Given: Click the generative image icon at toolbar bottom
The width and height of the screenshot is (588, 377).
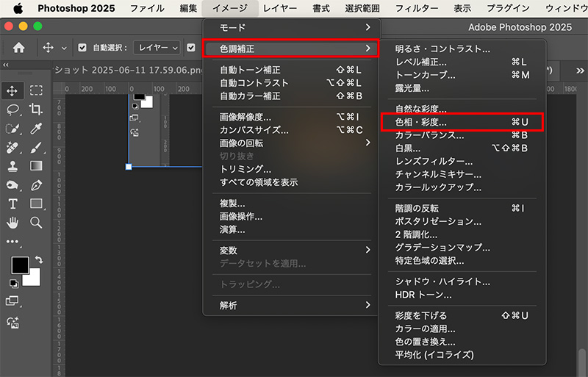Looking at the screenshot, I should pyautogui.click(x=12, y=323).
